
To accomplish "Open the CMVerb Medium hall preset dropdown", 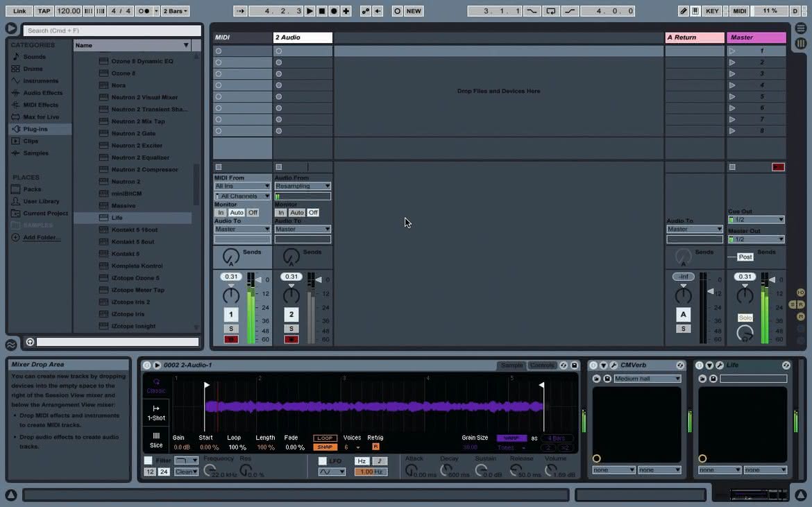I will click(648, 379).
